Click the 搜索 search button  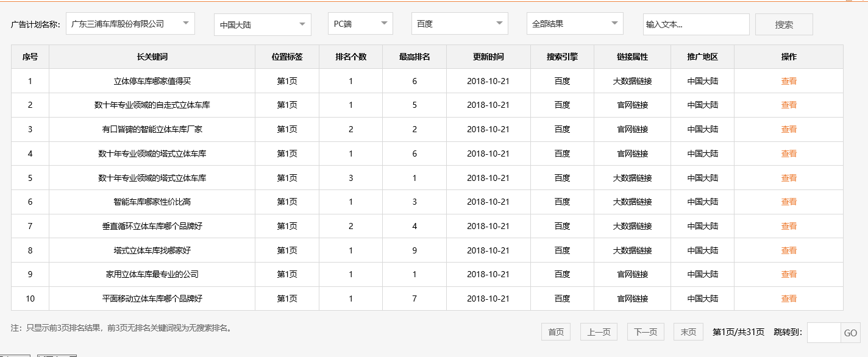coord(784,24)
